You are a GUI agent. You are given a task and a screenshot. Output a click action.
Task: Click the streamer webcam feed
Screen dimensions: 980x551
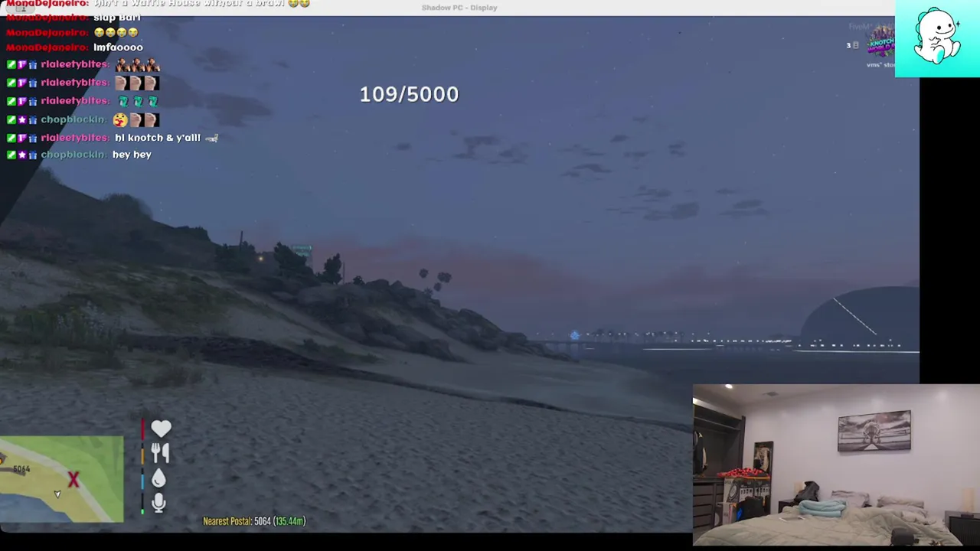click(836, 465)
